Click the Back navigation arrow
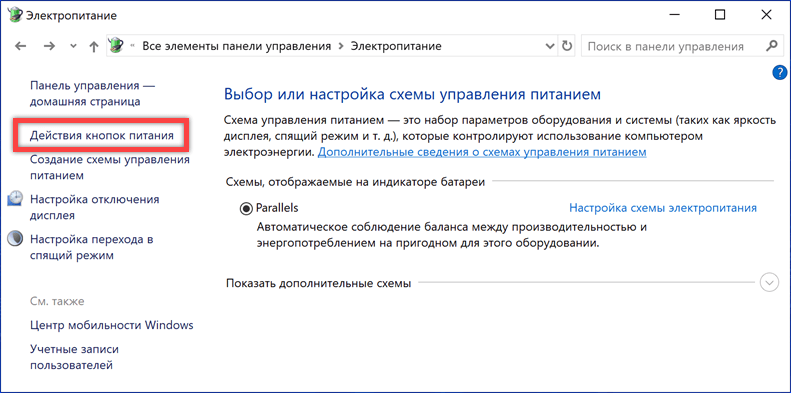This screenshot has width=791, height=393. [x=20, y=46]
